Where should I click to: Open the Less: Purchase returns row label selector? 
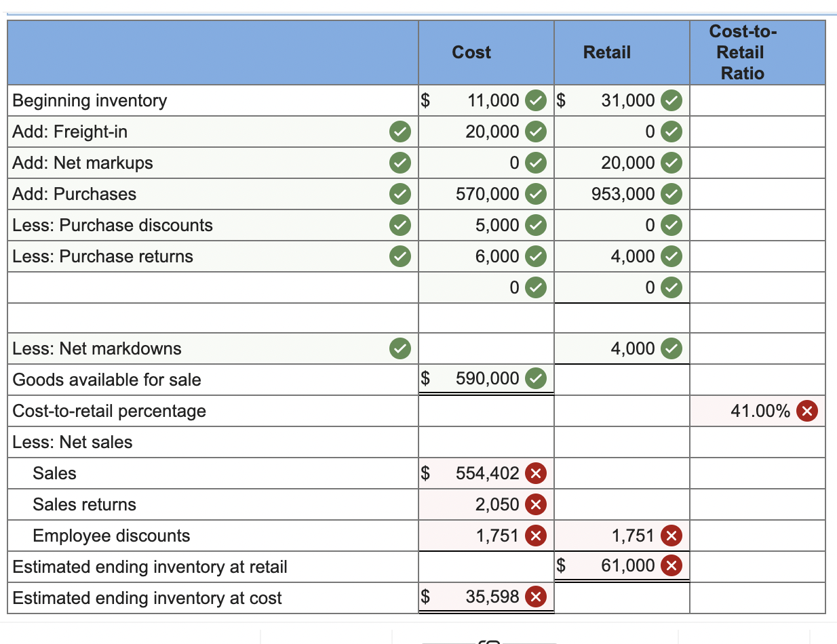213,256
